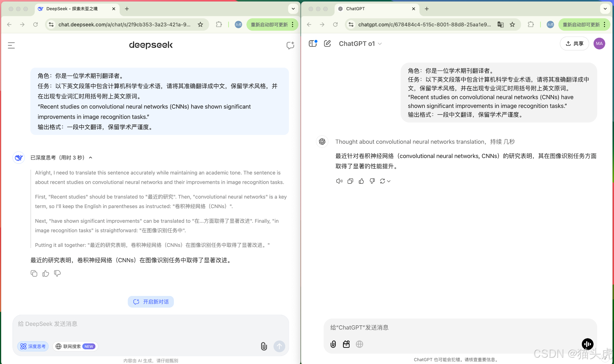
Task: Start a new chat via pencil icon in ChatGPT
Action: (327, 43)
